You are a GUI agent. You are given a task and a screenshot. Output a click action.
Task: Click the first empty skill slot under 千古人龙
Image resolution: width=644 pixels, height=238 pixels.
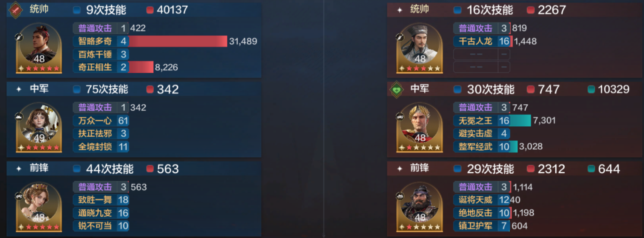tap(481, 54)
